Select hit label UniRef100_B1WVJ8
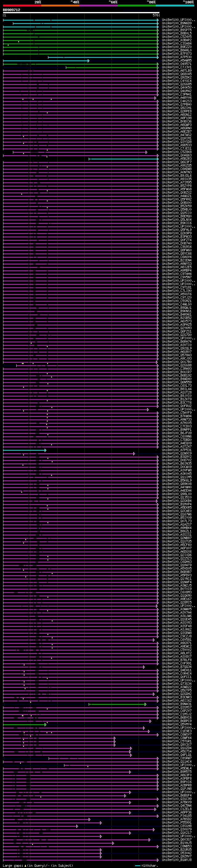 pyautogui.click(x=177, y=860)
